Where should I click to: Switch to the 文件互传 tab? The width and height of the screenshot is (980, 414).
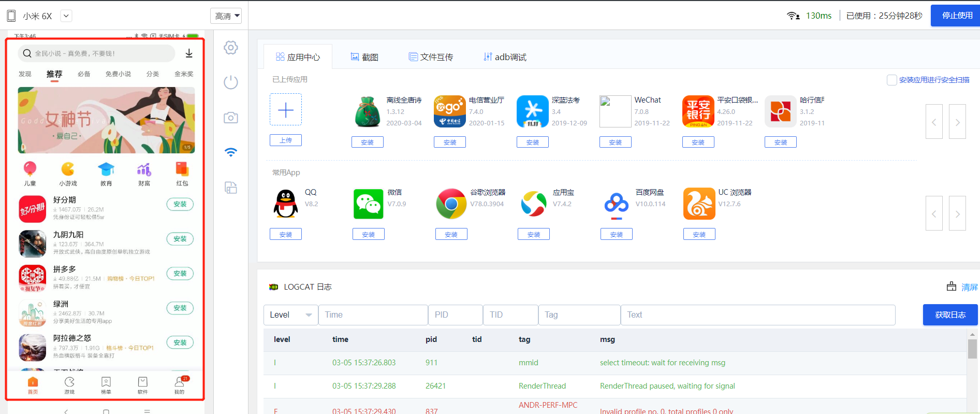click(431, 57)
